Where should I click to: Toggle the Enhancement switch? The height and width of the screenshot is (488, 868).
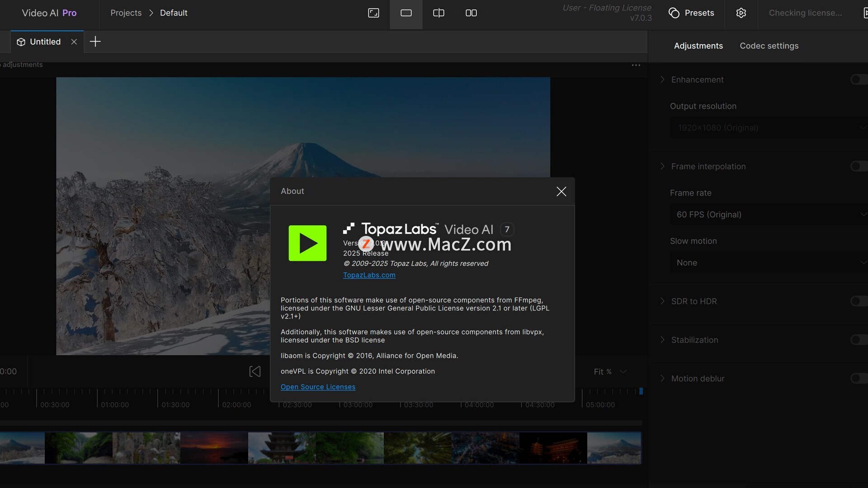click(x=859, y=80)
